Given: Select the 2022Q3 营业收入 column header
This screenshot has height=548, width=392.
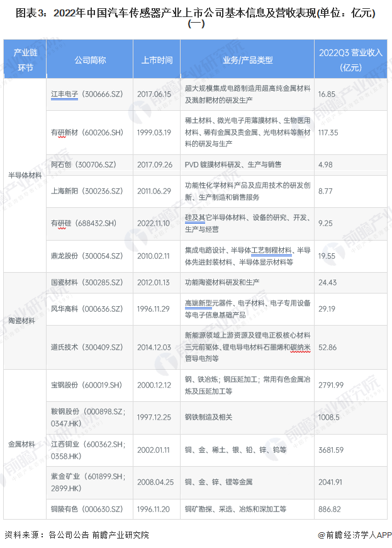Looking at the screenshot, I should [351, 60].
